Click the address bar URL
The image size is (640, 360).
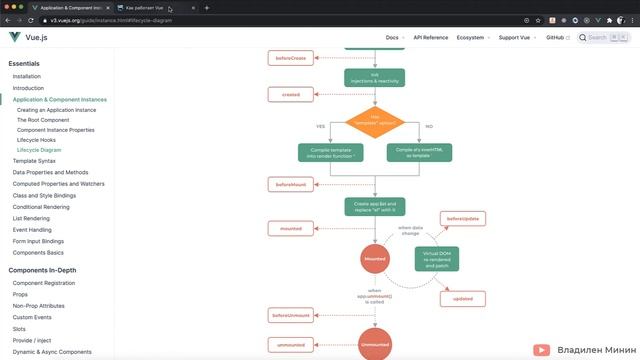[111, 20]
